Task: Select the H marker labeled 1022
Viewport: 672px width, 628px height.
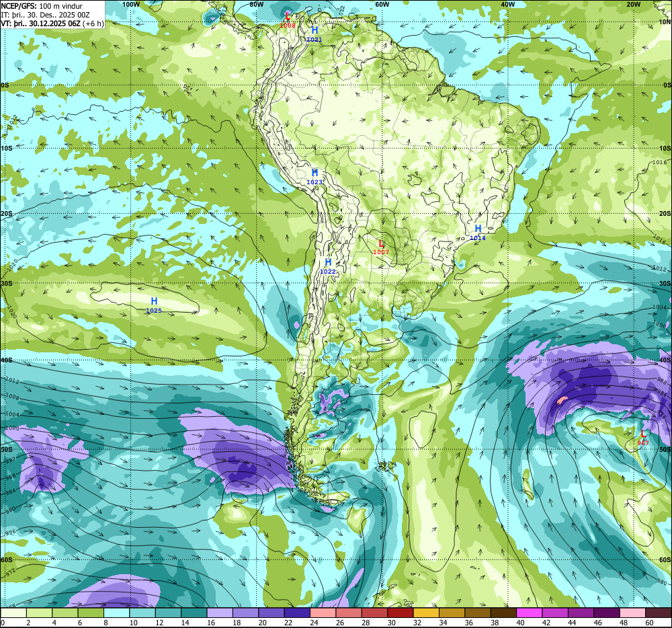Action: (328, 262)
